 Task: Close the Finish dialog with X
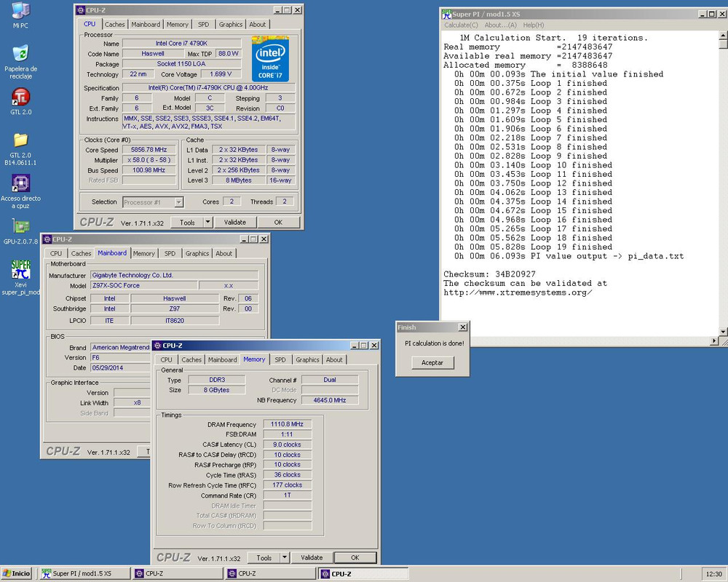(462, 327)
